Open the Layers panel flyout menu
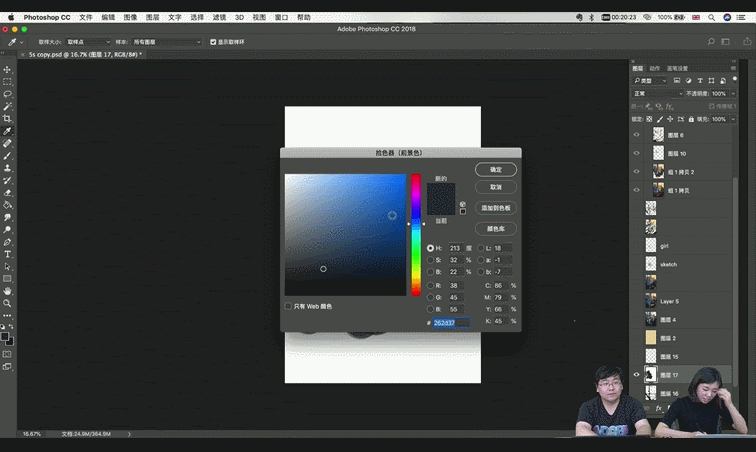756x452 pixels. click(x=733, y=68)
